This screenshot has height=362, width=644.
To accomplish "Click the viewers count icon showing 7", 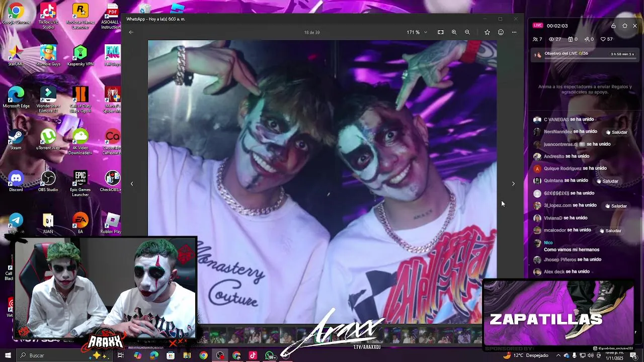I will pos(537,39).
